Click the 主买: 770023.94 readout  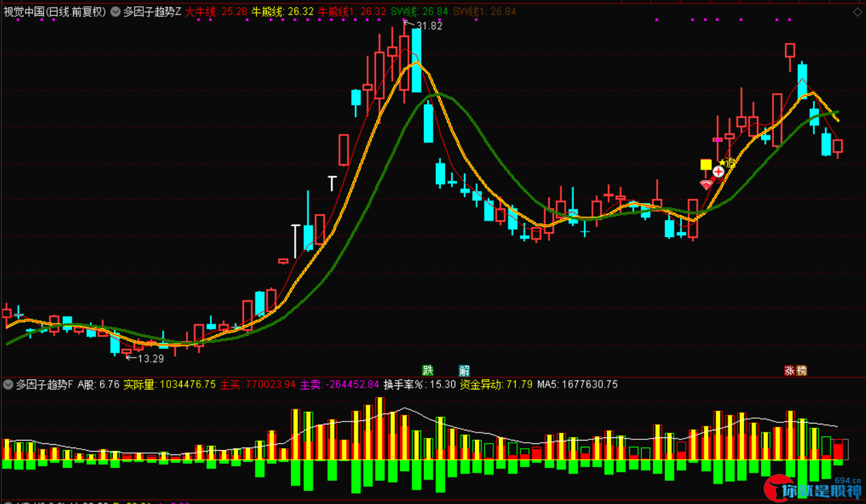[x=258, y=384]
